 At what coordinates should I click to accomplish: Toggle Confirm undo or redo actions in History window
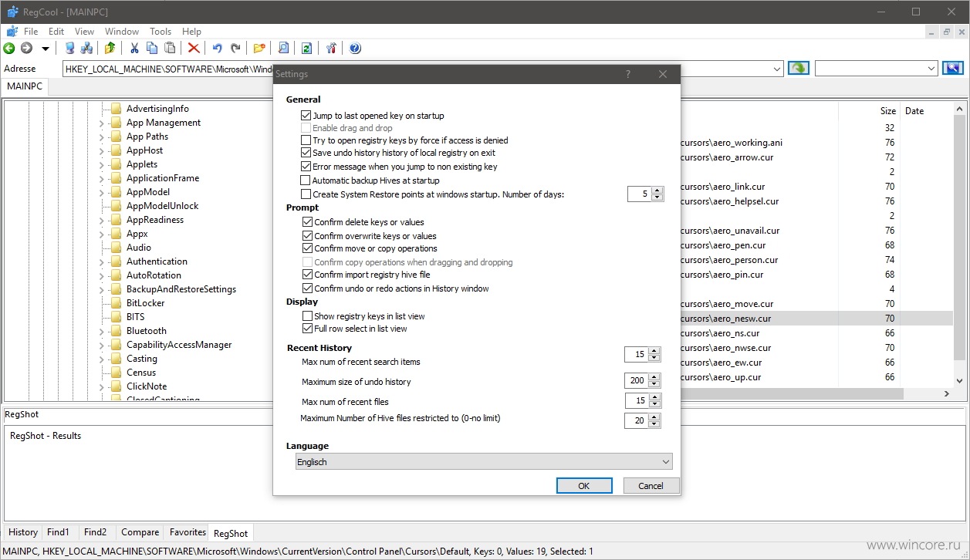click(308, 288)
